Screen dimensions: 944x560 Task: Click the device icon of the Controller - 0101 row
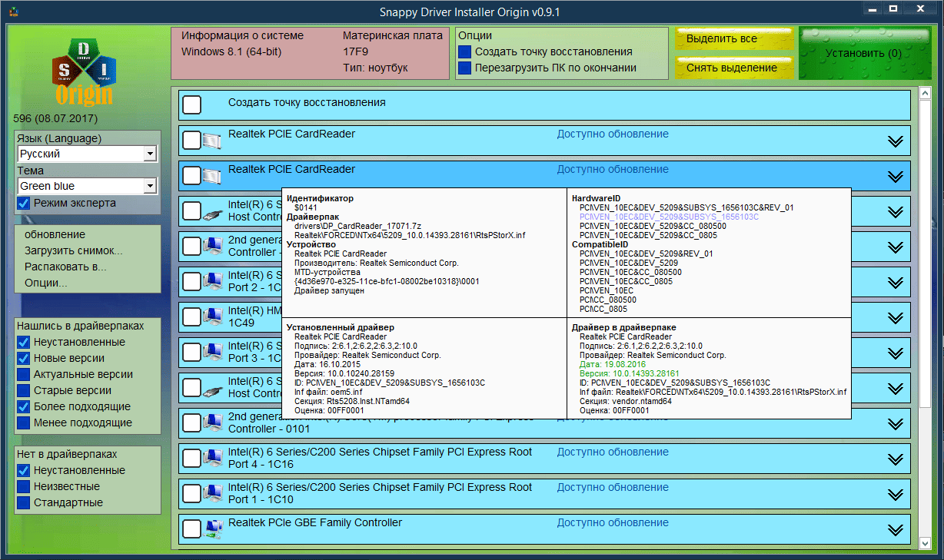click(x=213, y=424)
